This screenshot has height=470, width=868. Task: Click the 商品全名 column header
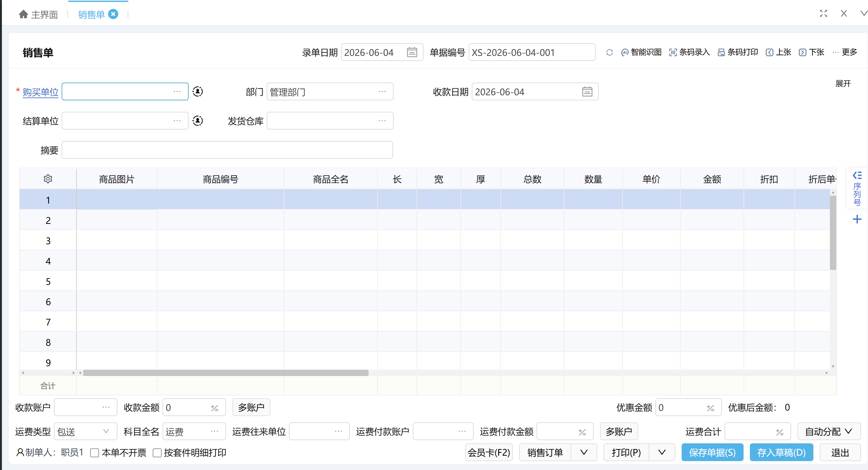331,179
